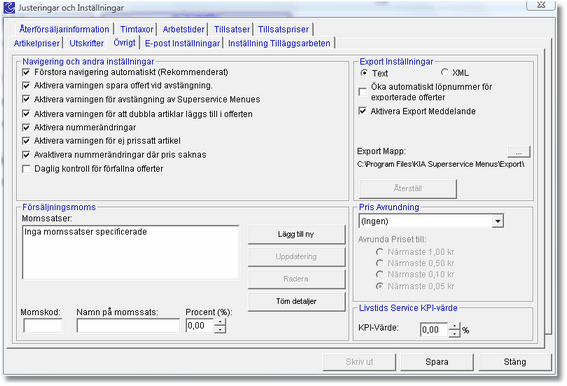Open the Återförsäljarinformation tab
The width and height of the screenshot is (567, 386).
pos(64,29)
